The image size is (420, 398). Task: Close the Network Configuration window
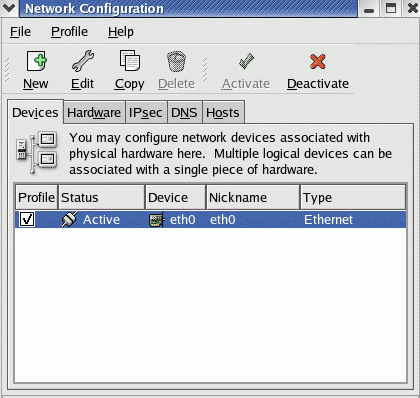tap(412, 8)
